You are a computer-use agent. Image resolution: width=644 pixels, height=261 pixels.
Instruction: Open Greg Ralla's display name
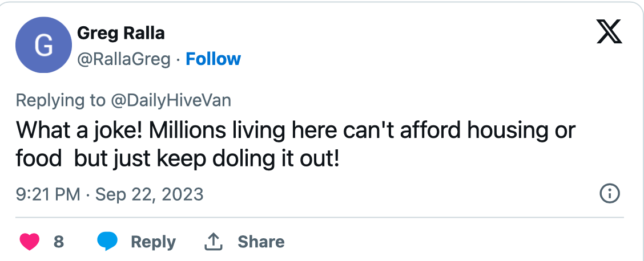click(120, 33)
